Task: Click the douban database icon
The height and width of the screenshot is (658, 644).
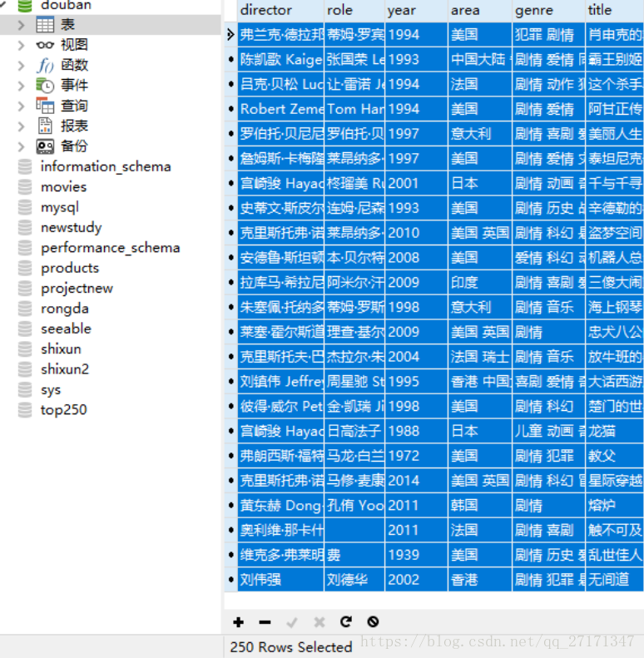Action: click(25, 5)
